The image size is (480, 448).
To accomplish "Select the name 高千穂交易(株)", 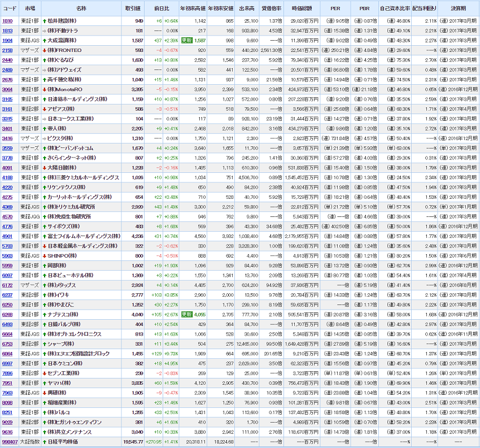I will click(x=64, y=80).
